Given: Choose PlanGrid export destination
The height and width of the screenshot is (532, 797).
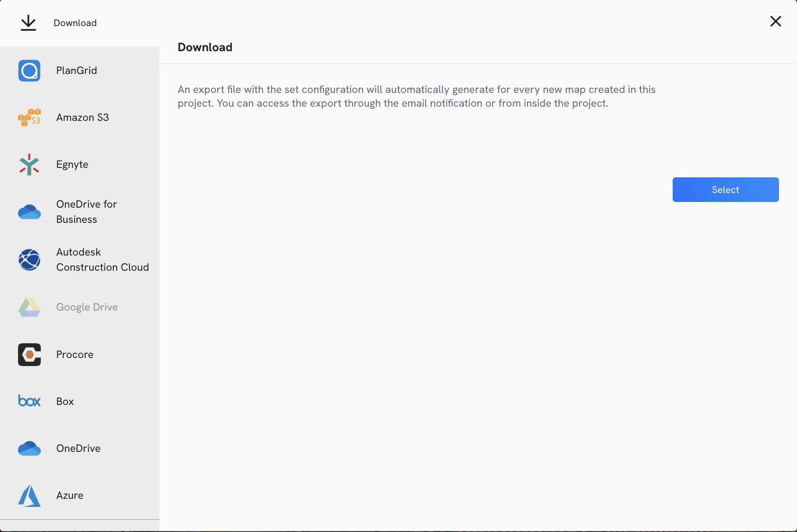Looking at the screenshot, I should pyautogui.click(x=80, y=71).
